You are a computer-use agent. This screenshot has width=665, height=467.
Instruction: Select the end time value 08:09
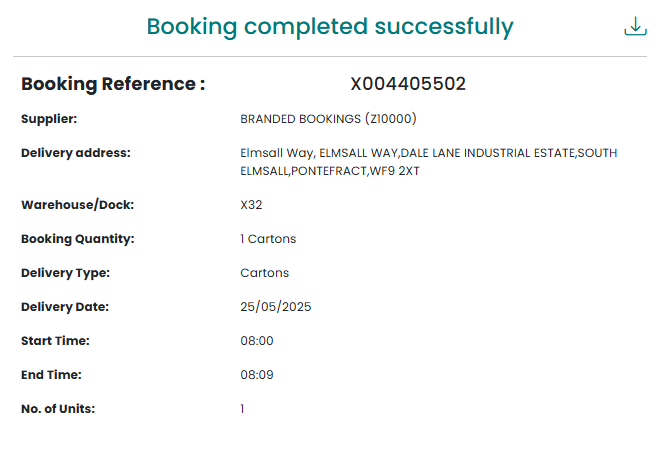coord(257,375)
